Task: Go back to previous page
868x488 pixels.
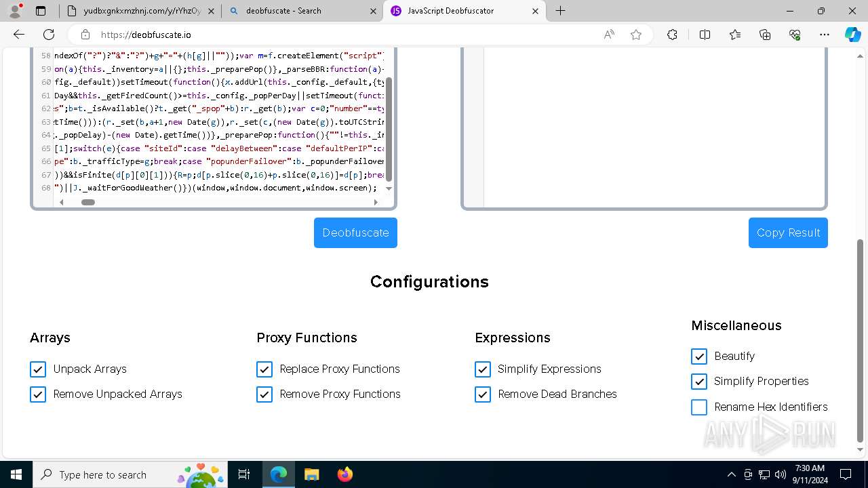Action: pyautogui.click(x=19, y=35)
